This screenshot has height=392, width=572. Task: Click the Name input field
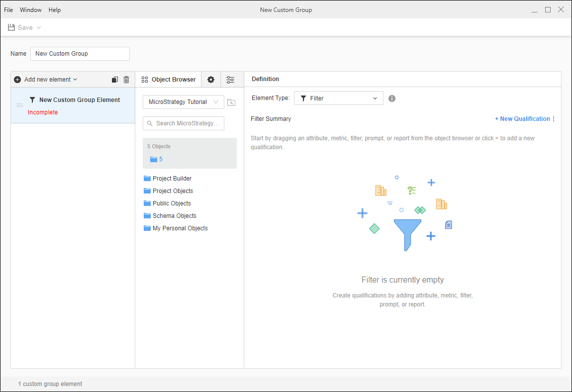80,54
